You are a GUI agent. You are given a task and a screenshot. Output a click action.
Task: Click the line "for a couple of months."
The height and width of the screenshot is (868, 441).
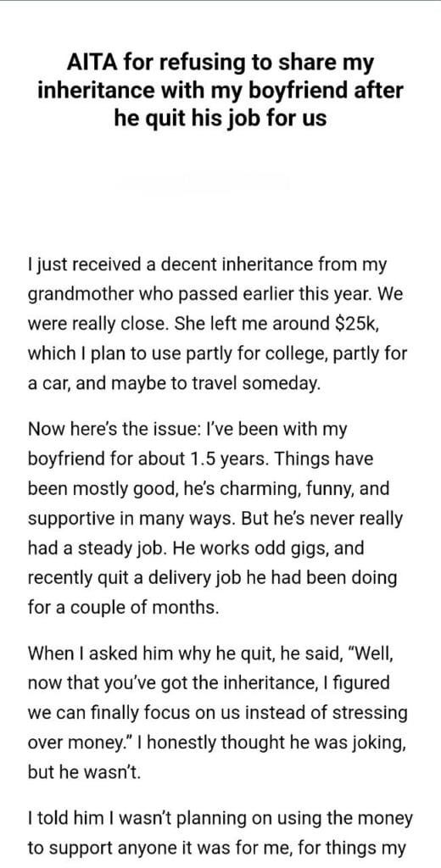(x=123, y=608)
